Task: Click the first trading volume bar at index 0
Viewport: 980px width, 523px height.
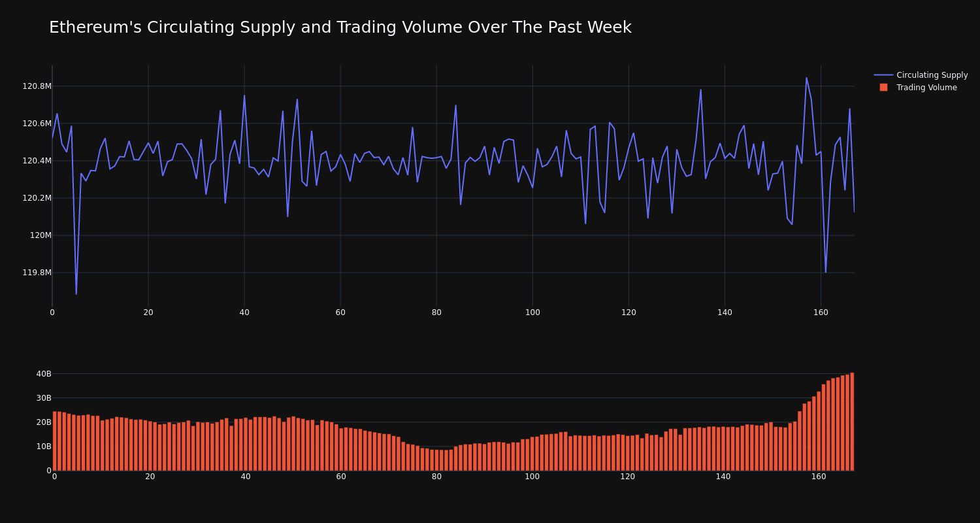Action: click(55, 441)
